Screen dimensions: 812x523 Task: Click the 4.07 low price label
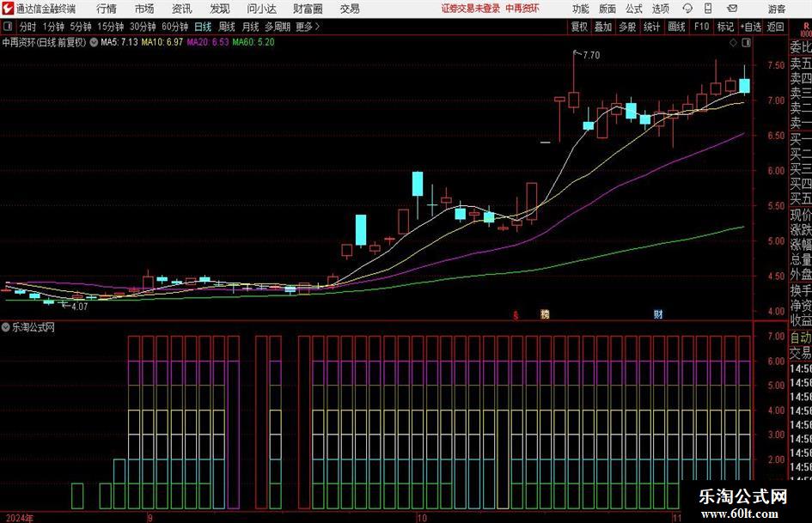point(80,307)
